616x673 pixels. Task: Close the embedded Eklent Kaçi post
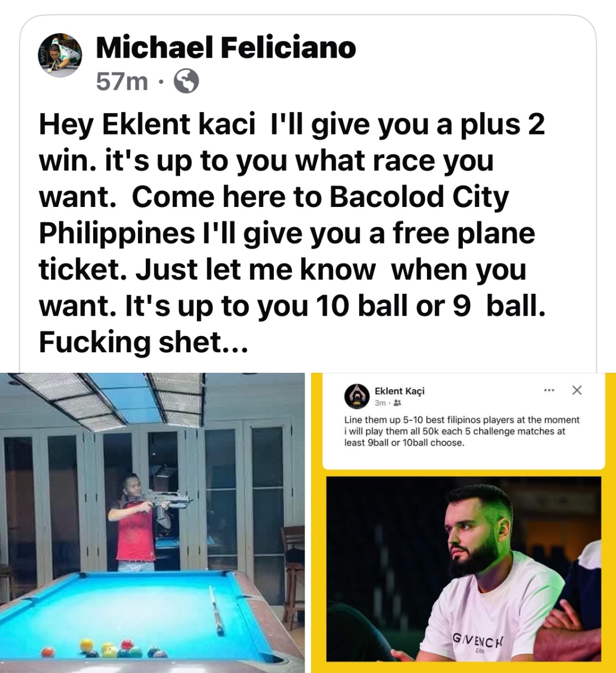[x=577, y=390]
